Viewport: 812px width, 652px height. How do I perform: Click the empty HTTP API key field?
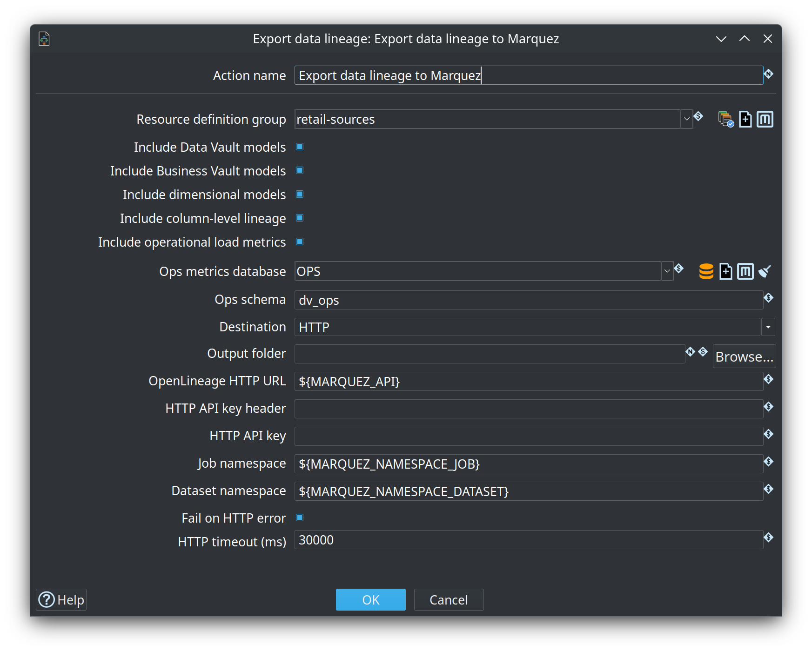pyautogui.click(x=529, y=437)
